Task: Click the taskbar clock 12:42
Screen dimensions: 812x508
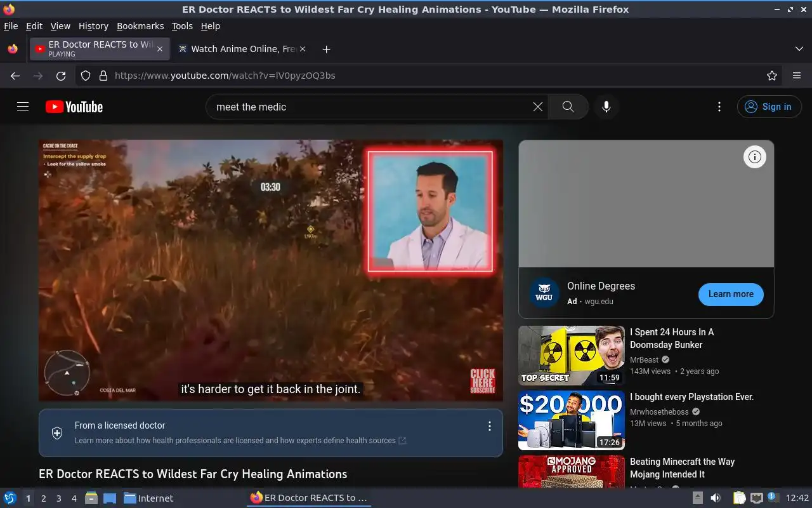Action: [x=797, y=498]
